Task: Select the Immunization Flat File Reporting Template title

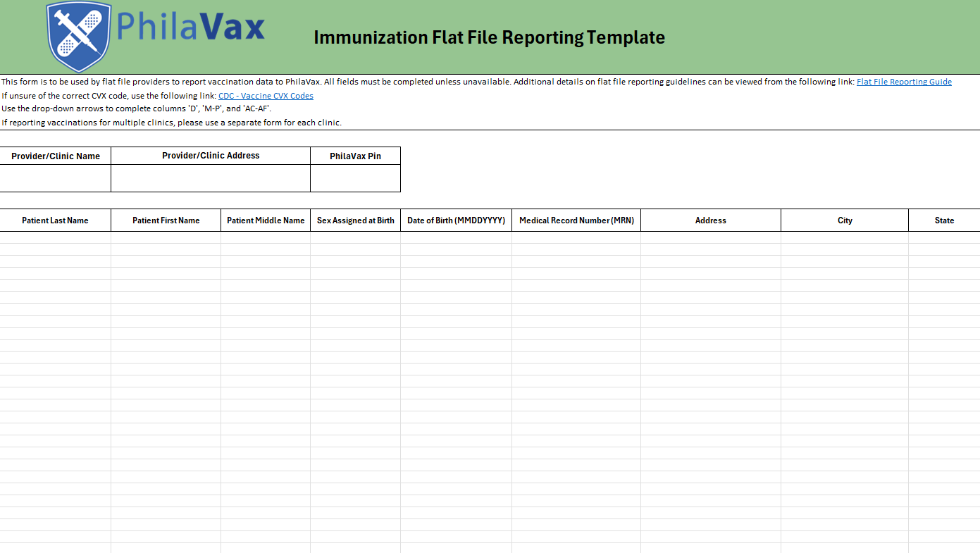Action: click(x=489, y=37)
